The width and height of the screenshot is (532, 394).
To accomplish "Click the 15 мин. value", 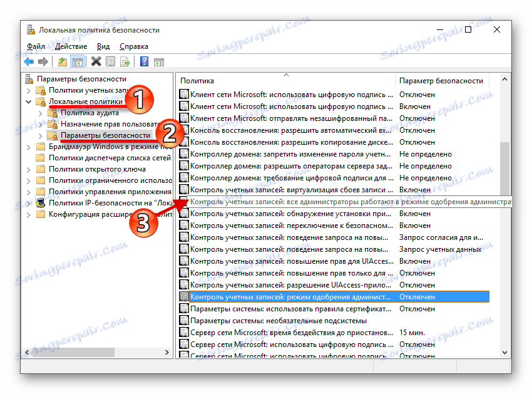I will pyautogui.click(x=412, y=333).
